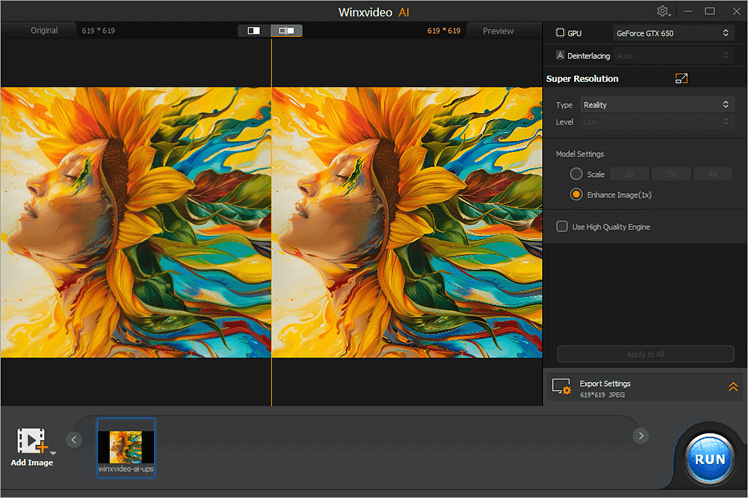Select the Scale radio button
The image size is (748, 498).
click(576, 174)
